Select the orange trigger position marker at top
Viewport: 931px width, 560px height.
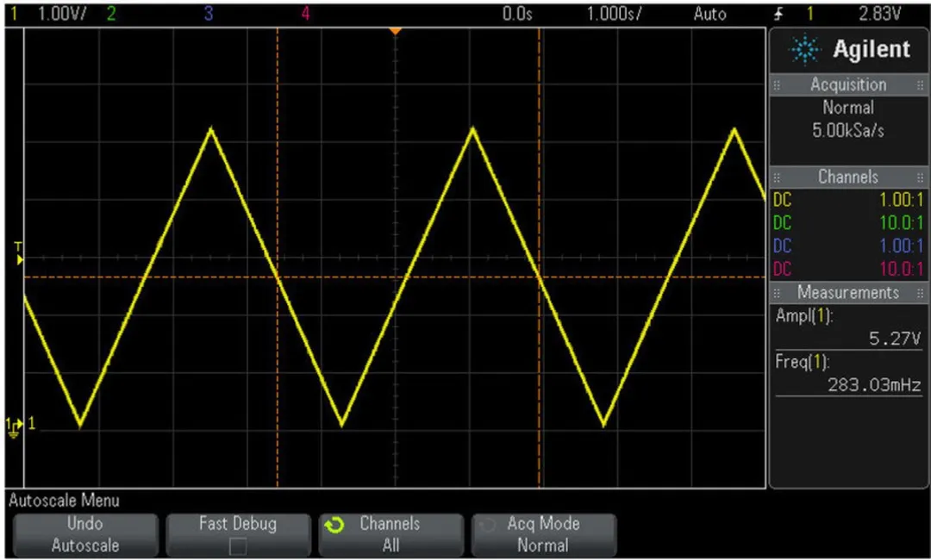click(396, 31)
